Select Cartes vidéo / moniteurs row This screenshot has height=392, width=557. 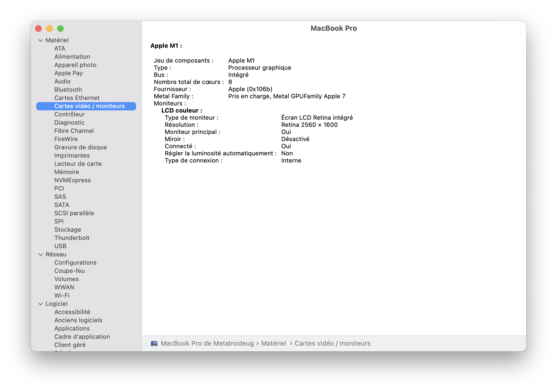[x=86, y=106]
